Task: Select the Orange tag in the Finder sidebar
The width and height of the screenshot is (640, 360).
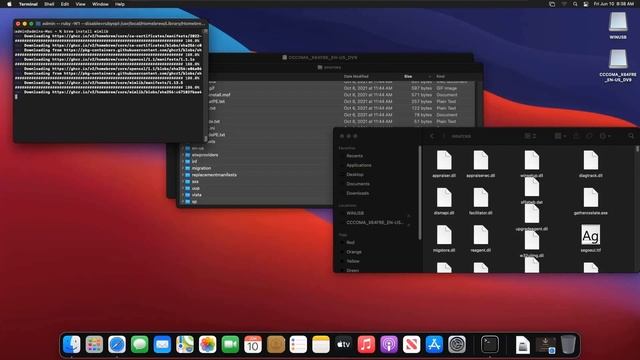Action: [x=353, y=252]
